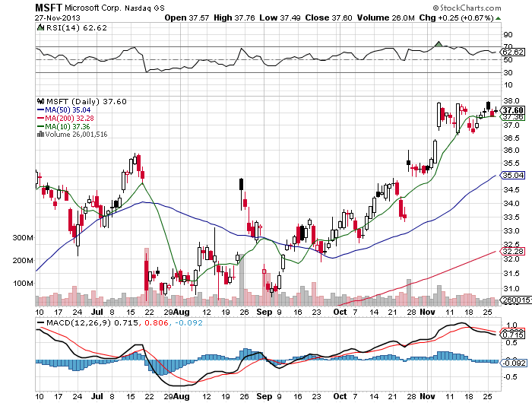Click the green up-triangle after the Chg value

coord(498,18)
